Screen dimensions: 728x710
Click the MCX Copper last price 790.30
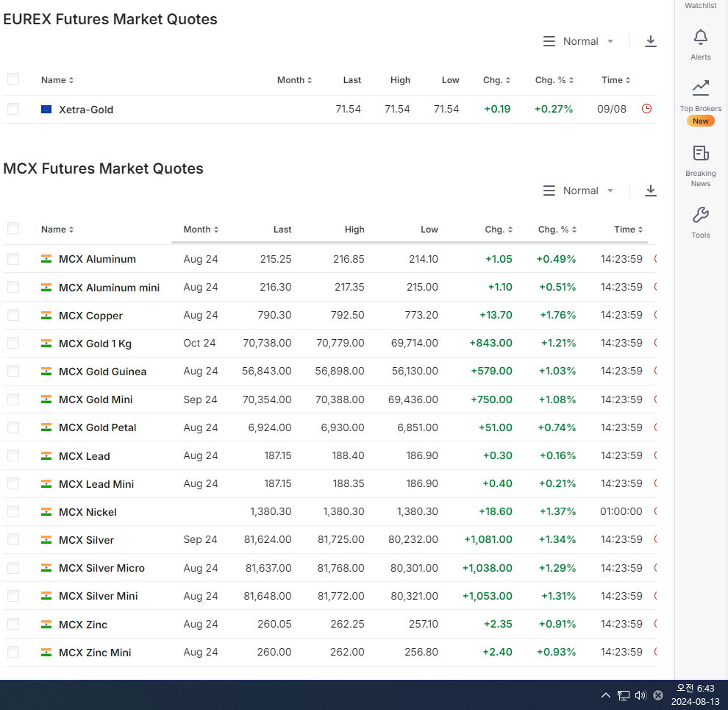click(274, 315)
